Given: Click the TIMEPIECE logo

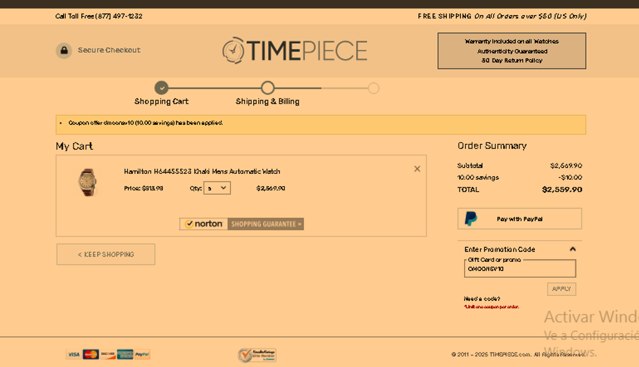Looking at the screenshot, I should click(x=295, y=51).
